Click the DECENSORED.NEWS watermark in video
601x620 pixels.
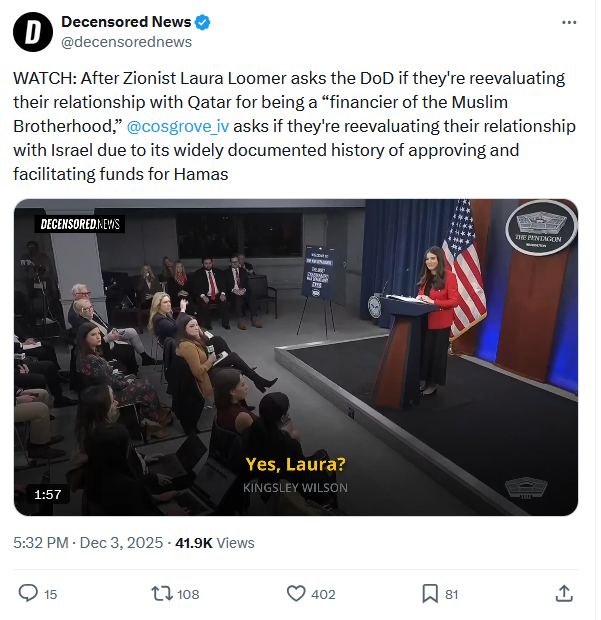coord(80,224)
